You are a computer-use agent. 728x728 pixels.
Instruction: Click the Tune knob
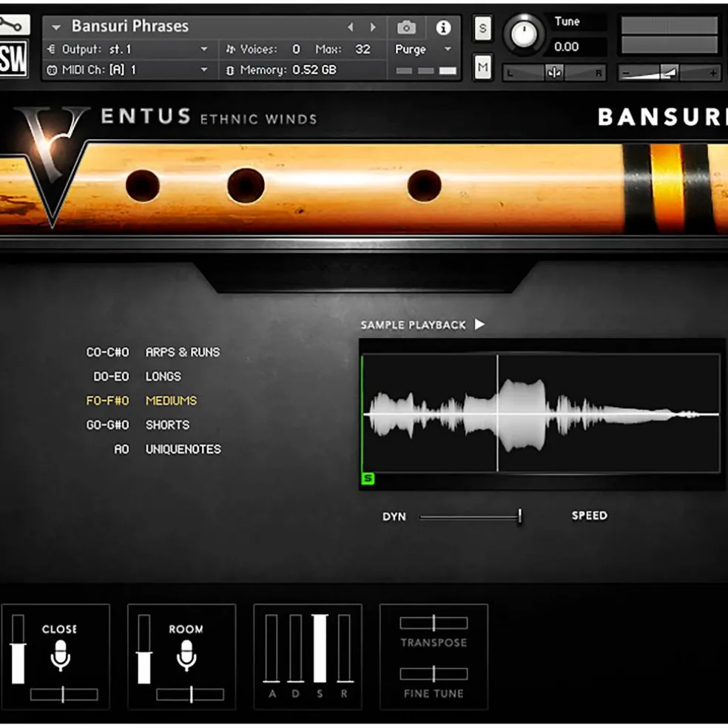[525, 33]
